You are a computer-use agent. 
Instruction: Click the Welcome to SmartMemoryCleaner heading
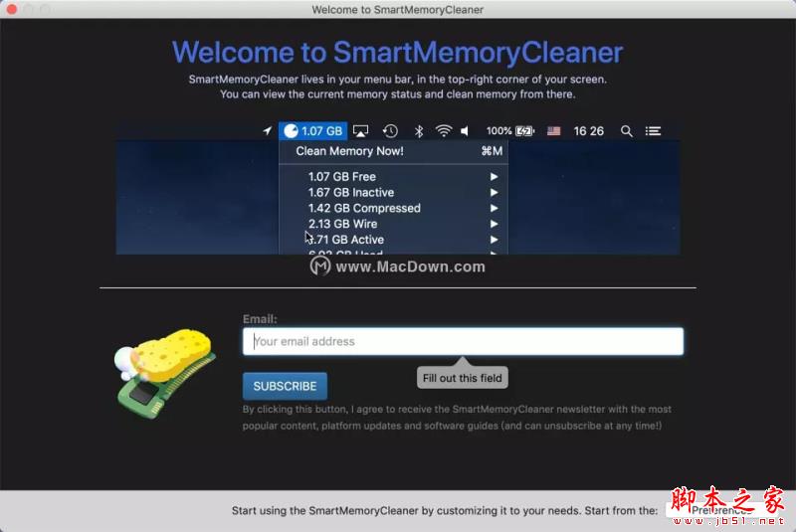click(x=397, y=53)
